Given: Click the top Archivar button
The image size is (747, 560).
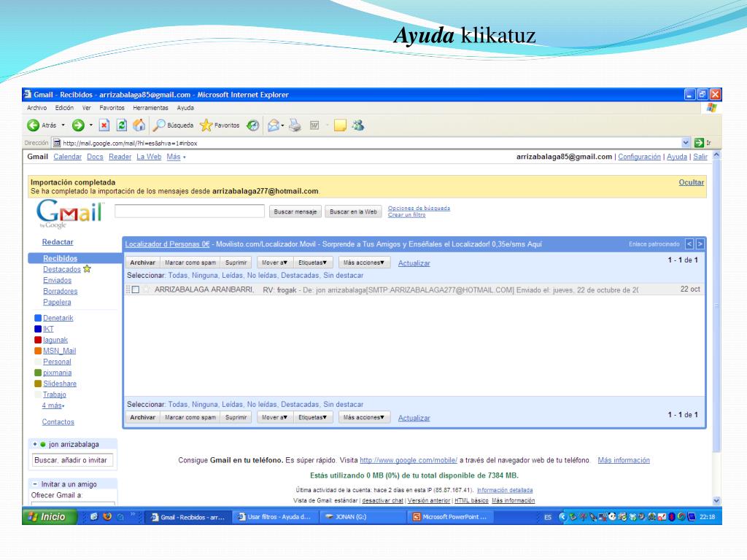Looking at the screenshot, I should 142,262.
